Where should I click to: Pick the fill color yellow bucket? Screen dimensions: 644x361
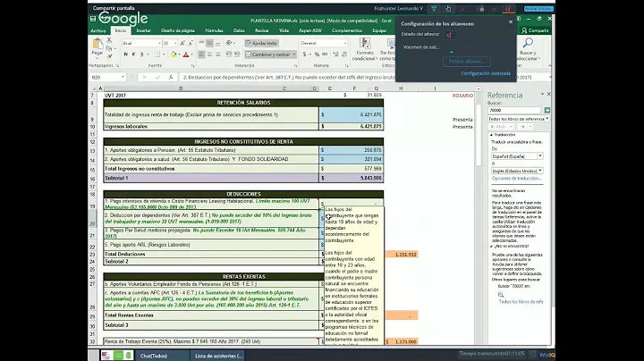(174, 55)
